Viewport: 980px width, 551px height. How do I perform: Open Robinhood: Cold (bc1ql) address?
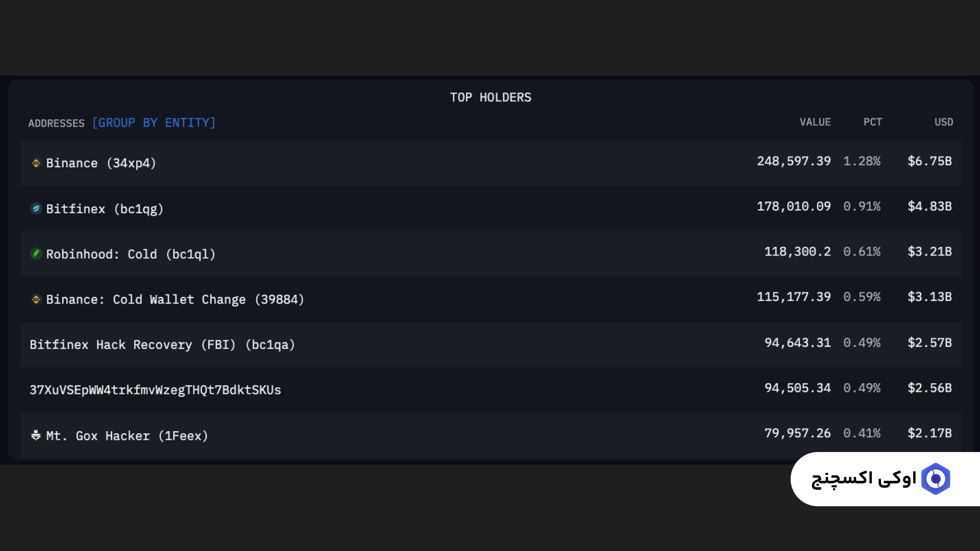pyautogui.click(x=131, y=254)
